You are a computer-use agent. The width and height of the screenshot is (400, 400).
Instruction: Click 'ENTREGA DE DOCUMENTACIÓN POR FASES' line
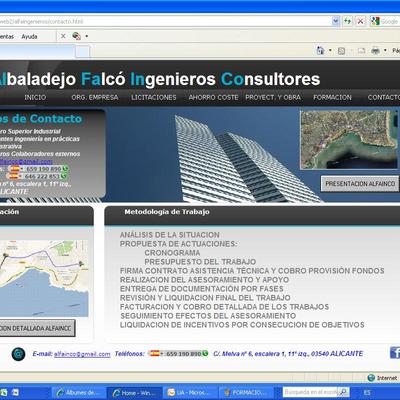pyautogui.click(x=202, y=289)
